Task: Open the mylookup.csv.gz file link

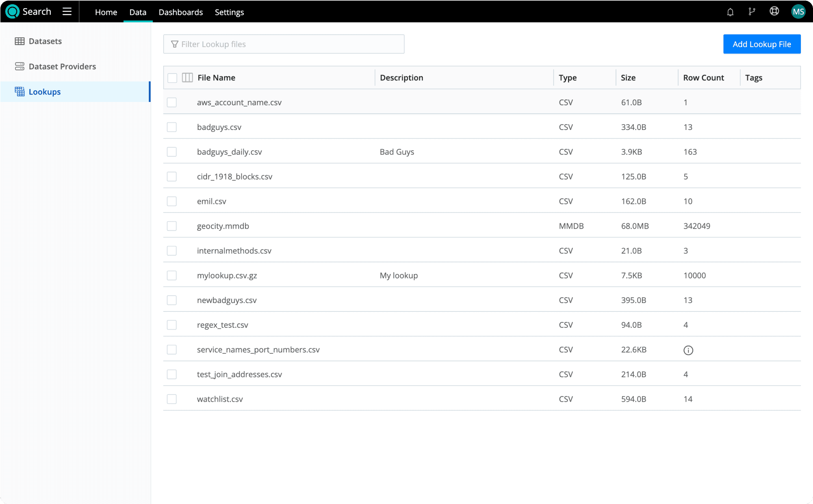Action: click(227, 275)
